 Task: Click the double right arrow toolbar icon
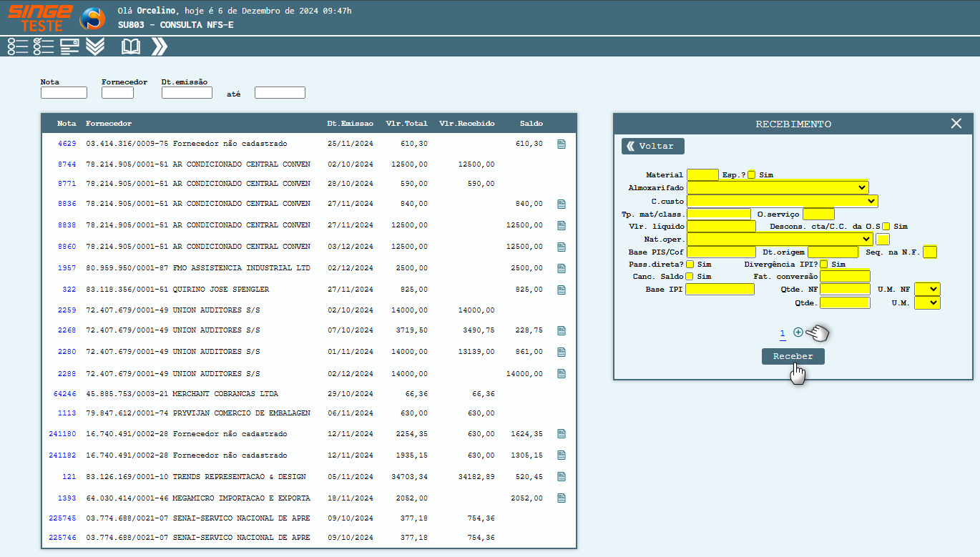(x=160, y=47)
